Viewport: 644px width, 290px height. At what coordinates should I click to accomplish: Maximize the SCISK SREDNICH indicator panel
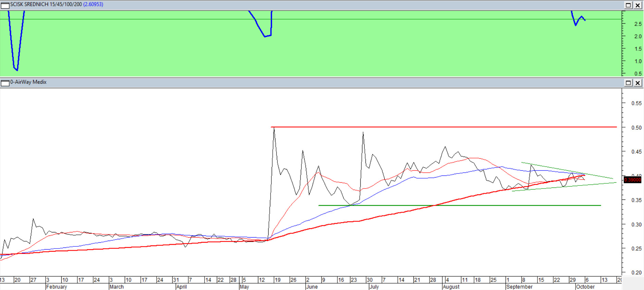coord(628,5)
